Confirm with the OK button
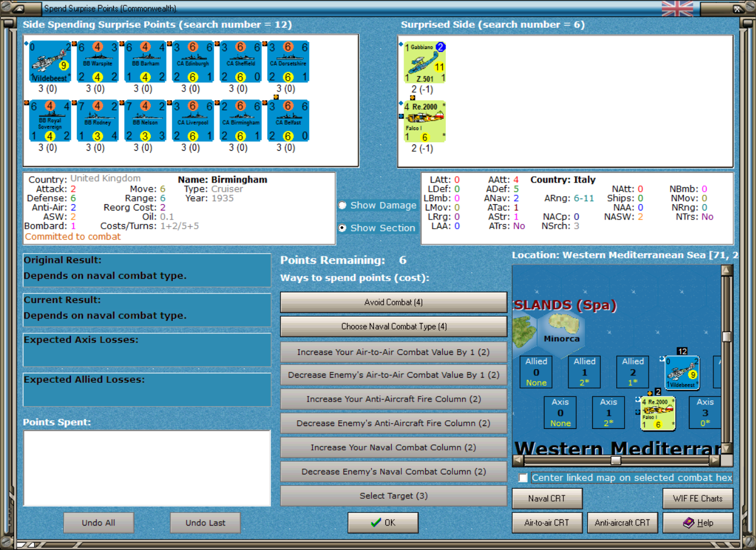Screen dimensions: 756x550 click(383, 523)
